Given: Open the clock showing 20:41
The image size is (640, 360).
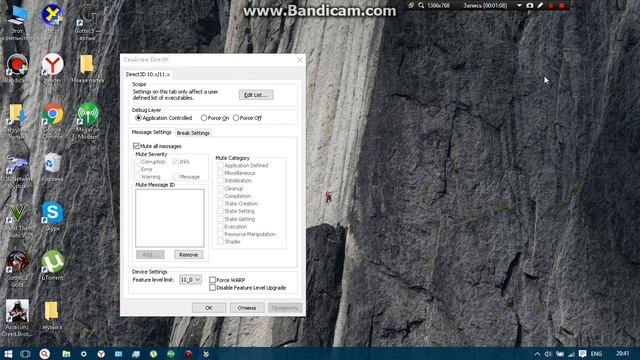Looking at the screenshot, I should (x=622, y=353).
